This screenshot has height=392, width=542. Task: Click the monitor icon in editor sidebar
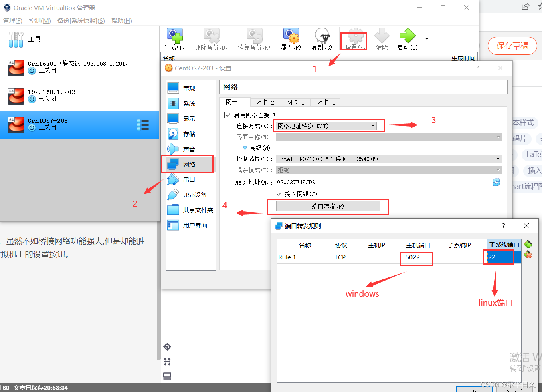pyautogui.click(x=167, y=376)
